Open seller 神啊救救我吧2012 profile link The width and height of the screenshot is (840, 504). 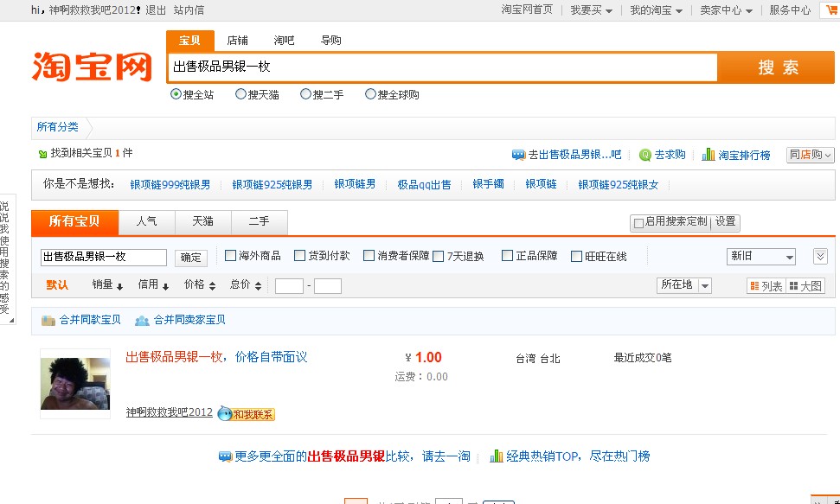(170, 412)
